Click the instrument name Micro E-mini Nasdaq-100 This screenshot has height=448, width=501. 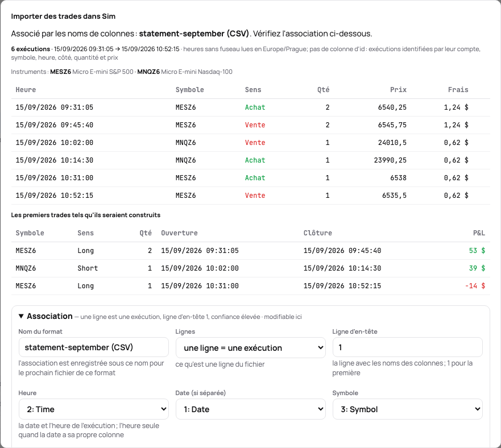pos(197,72)
